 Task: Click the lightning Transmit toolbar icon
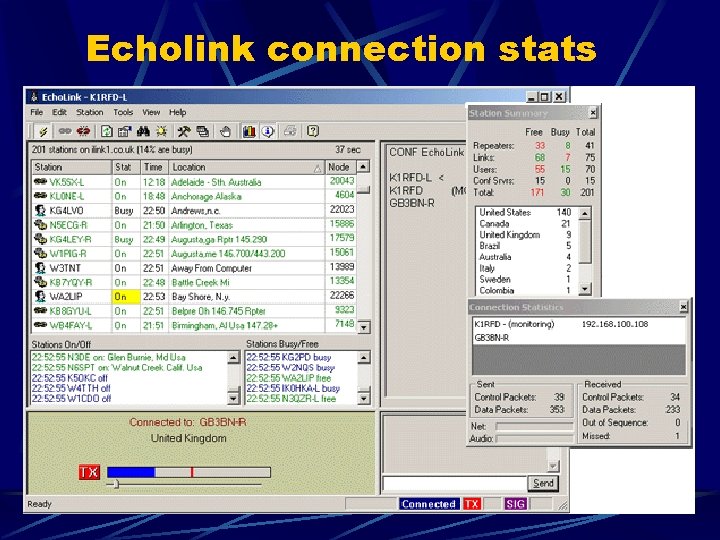tap(44, 132)
